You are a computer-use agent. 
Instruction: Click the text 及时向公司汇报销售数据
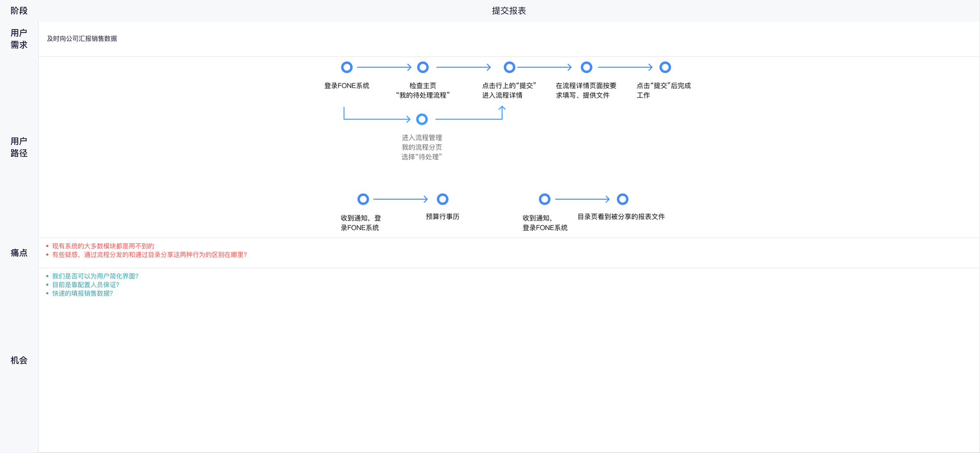[82, 39]
